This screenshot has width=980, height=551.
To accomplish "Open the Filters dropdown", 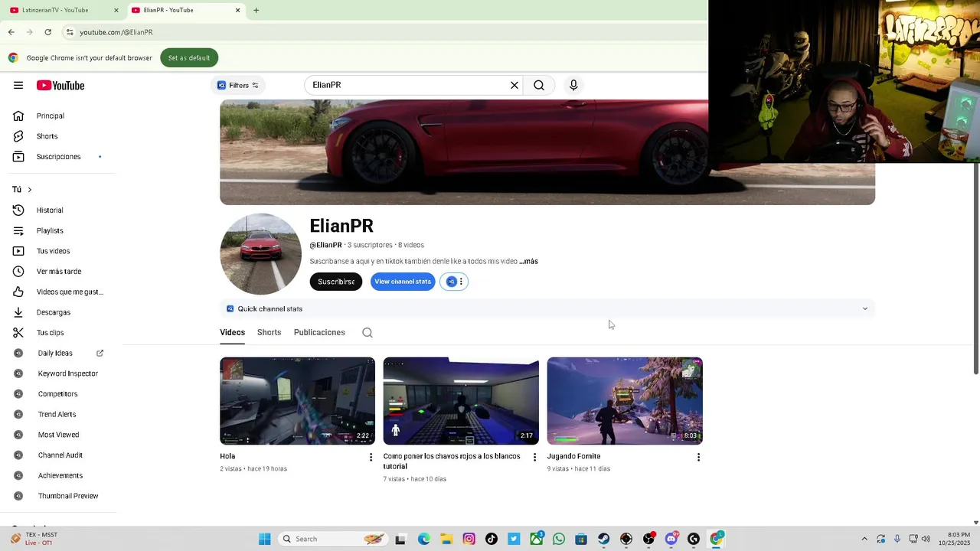I will tap(238, 85).
